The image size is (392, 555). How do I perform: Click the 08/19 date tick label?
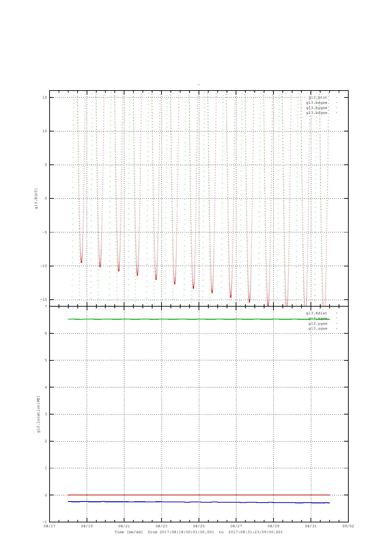point(87,526)
